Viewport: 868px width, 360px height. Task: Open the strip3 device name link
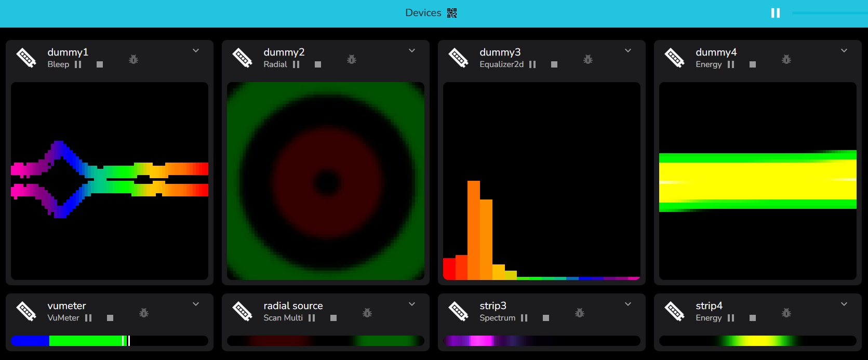(493, 305)
